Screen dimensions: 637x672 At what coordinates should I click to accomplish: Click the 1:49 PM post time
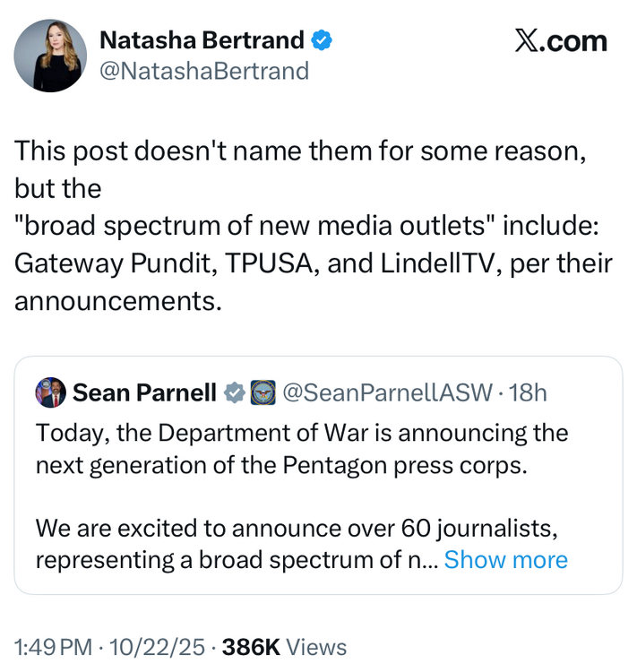point(54,647)
